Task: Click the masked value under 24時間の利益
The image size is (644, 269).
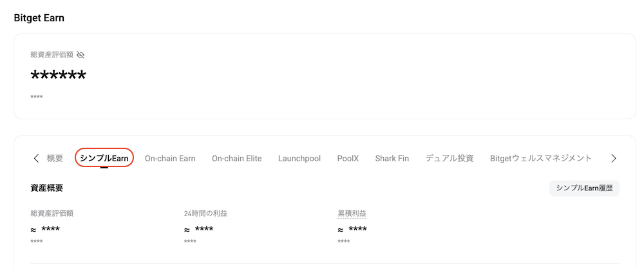Action: pos(204,230)
